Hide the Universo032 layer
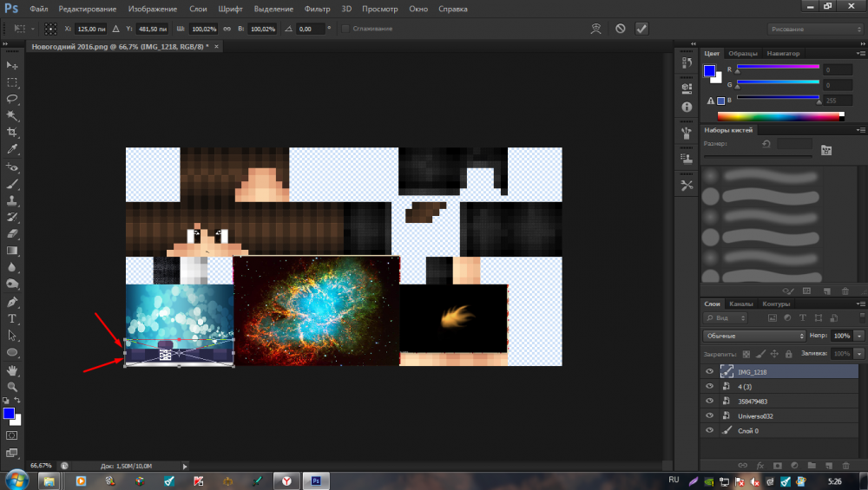The height and width of the screenshot is (490, 868). coord(709,415)
